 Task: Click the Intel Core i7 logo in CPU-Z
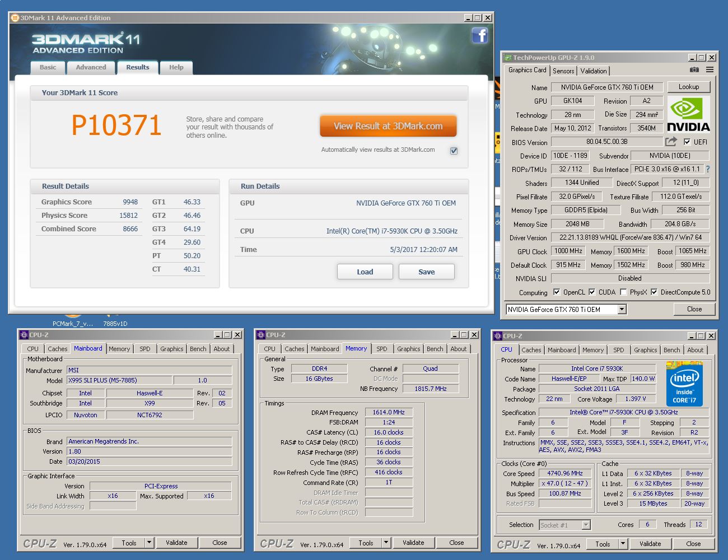684,384
